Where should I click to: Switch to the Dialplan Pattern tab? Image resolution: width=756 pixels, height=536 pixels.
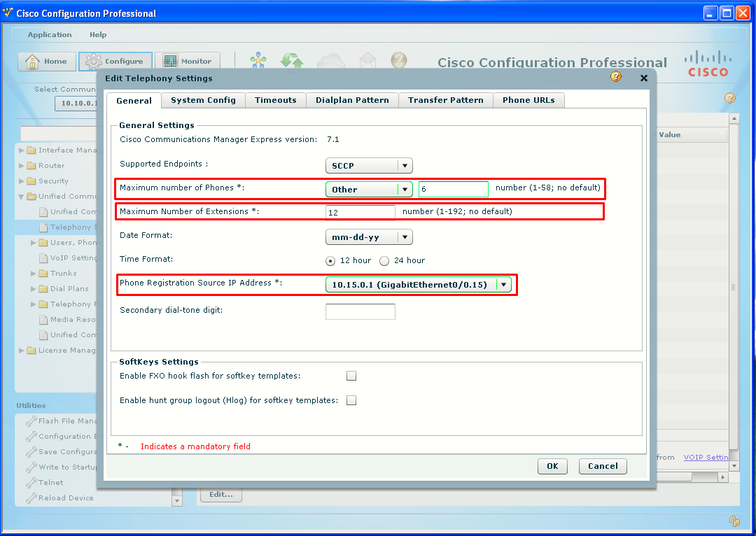pos(352,100)
